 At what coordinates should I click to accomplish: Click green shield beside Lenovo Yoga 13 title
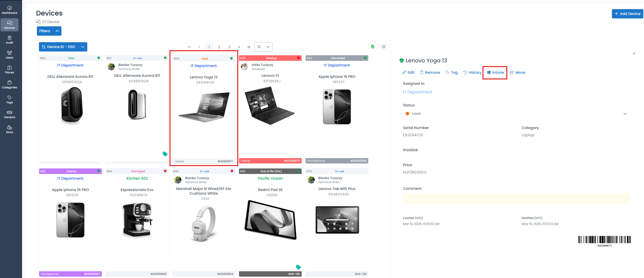pos(402,60)
